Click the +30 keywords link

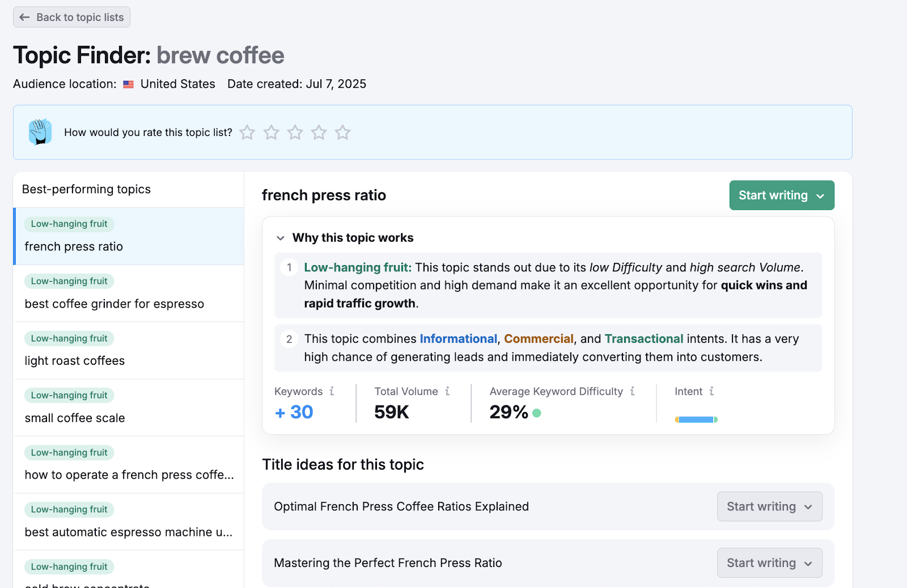point(294,412)
